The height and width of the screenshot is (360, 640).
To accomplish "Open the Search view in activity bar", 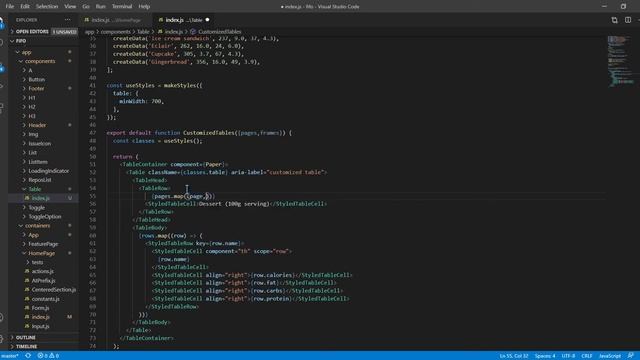I will (2, 43).
